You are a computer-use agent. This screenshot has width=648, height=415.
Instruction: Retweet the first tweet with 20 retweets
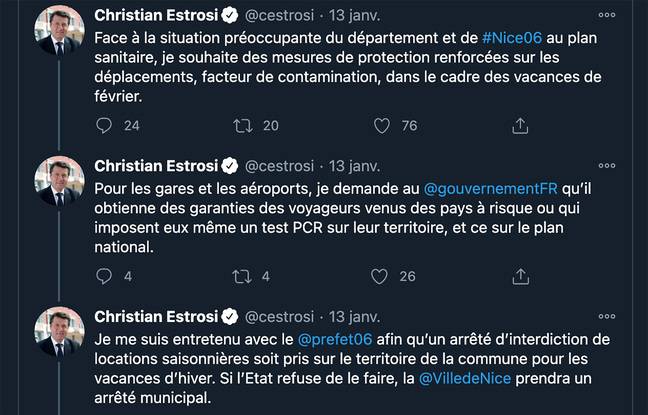(x=242, y=126)
